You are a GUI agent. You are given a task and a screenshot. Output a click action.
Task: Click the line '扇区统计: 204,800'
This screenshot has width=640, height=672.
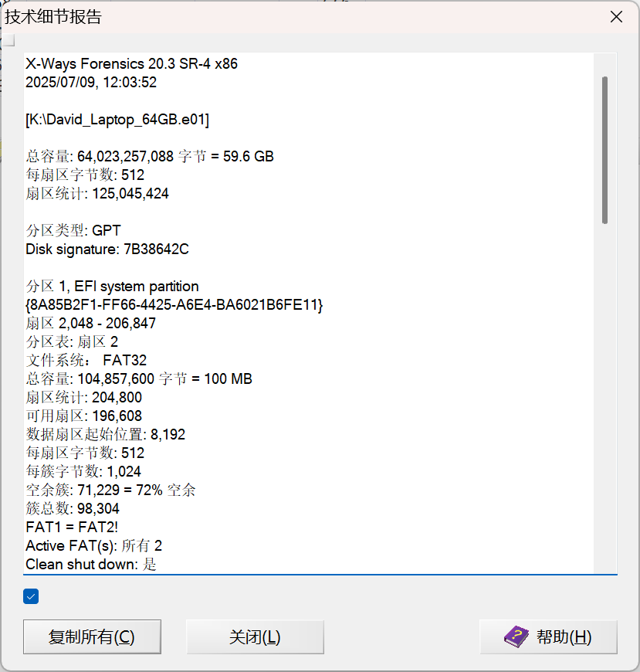click(83, 397)
